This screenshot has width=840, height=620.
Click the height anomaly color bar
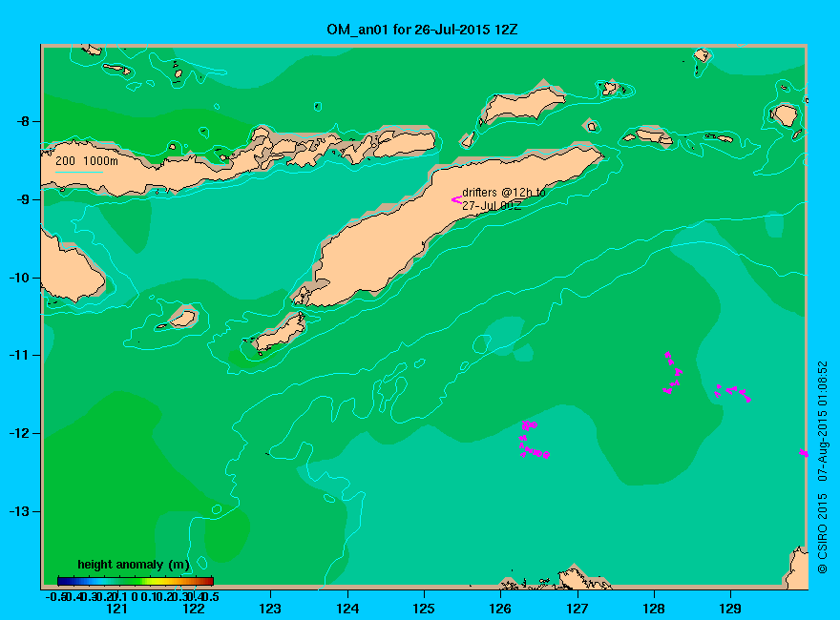click(x=136, y=581)
